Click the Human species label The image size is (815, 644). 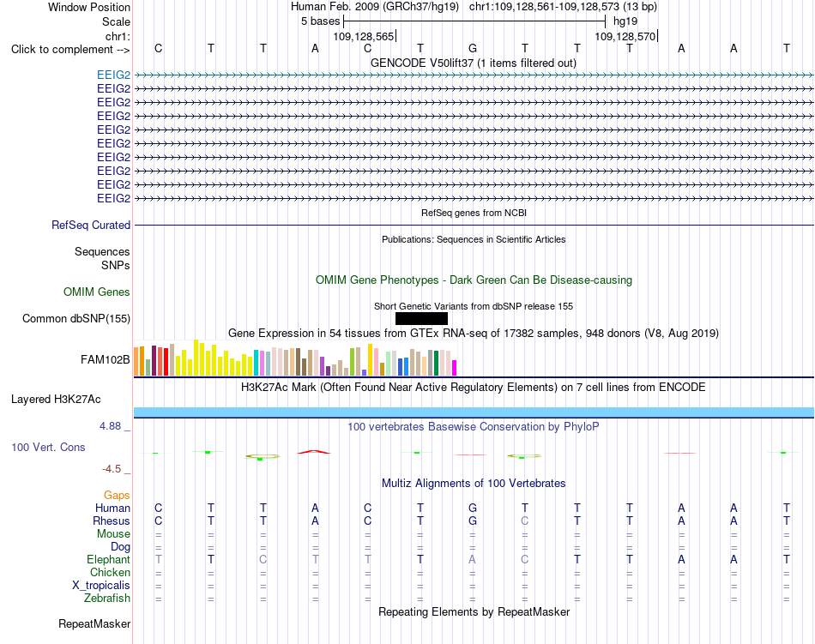(x=112, y=508)
